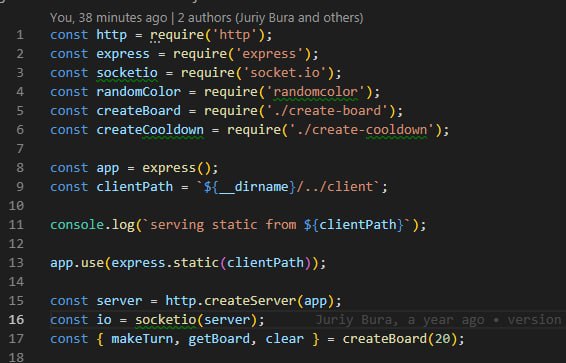Click line number 13 in the gutter
The image size is (566, 363).
click(x=16, y=262)
